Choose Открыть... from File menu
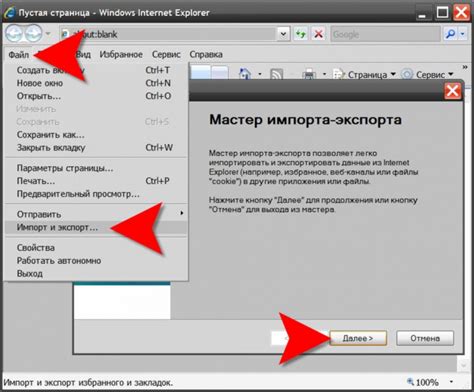The width and height of the screenshot is (474, 392). point(96,96)
